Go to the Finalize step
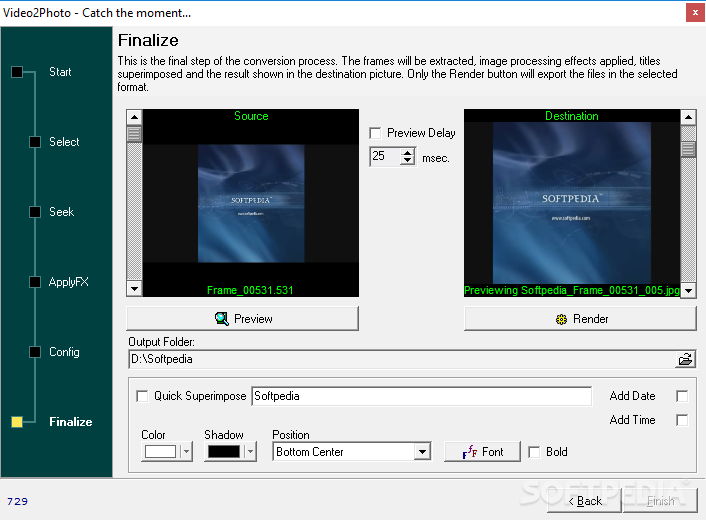Image resolution: width=706 pixels, height=520 pixels. point(71,422)
